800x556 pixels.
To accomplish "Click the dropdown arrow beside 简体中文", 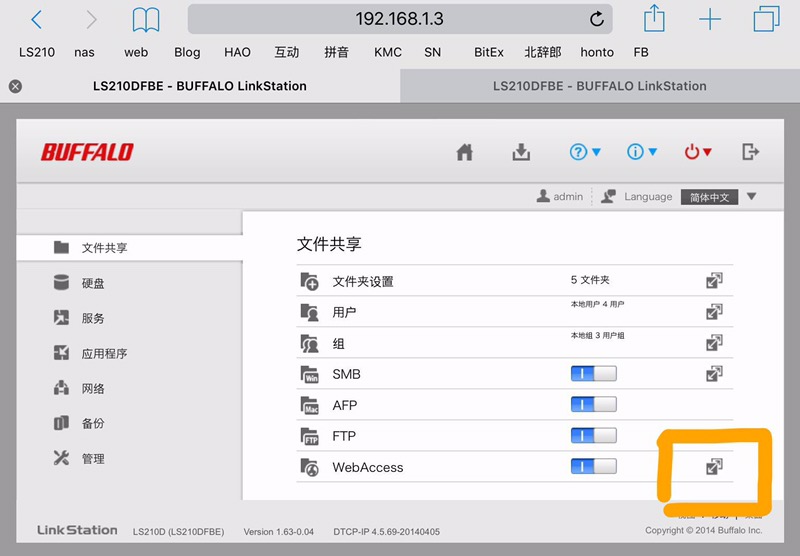I will tap(752, 196).
